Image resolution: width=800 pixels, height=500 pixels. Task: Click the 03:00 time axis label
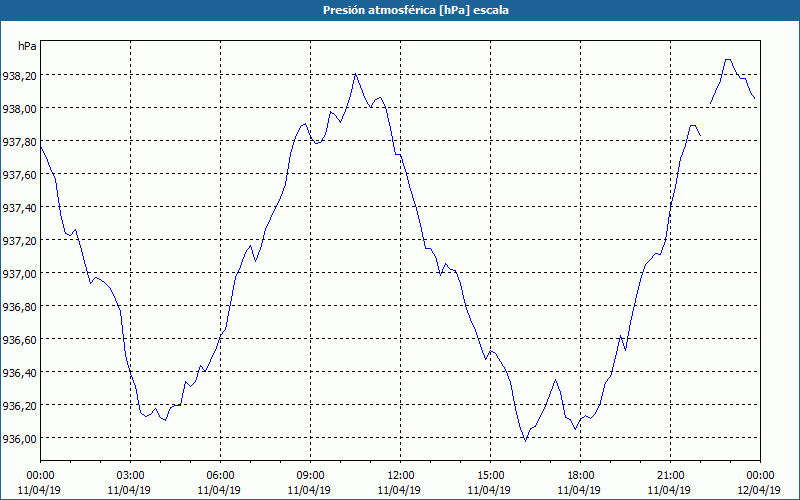pyautogui.click(x=131, y=476)
